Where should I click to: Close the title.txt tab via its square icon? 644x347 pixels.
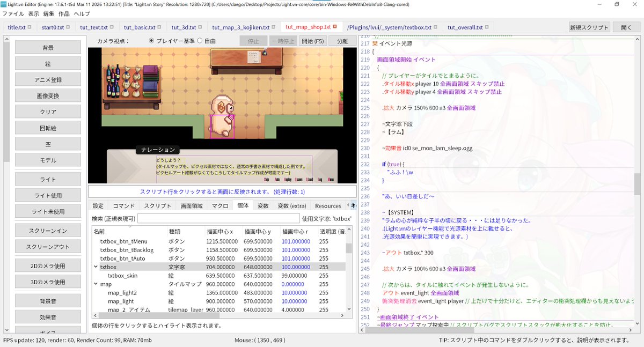click(30, 27)
